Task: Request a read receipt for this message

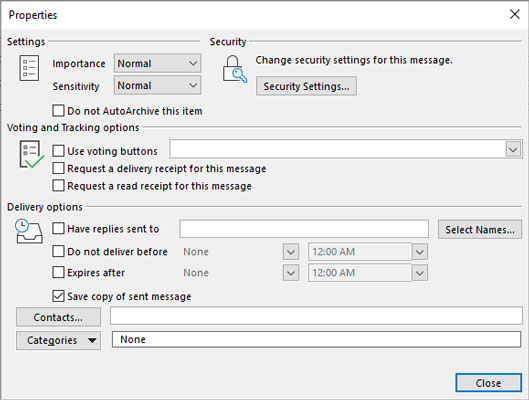Action: (x=58, y=185)
